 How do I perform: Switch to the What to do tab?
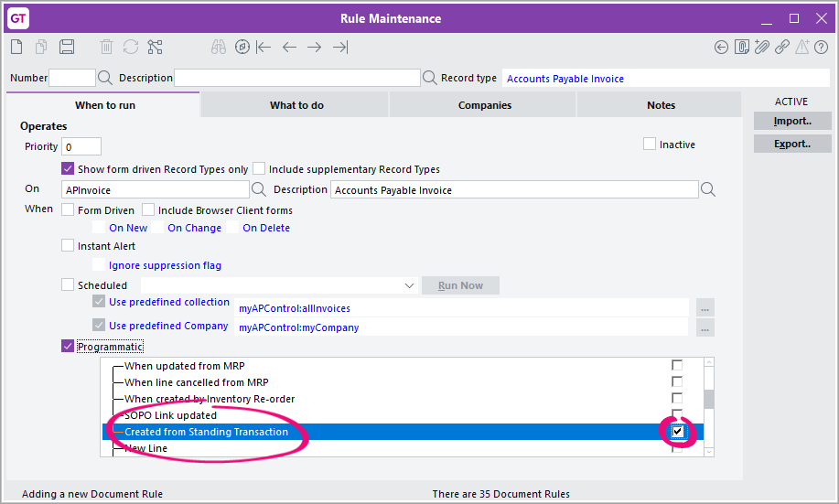point(296,105)
